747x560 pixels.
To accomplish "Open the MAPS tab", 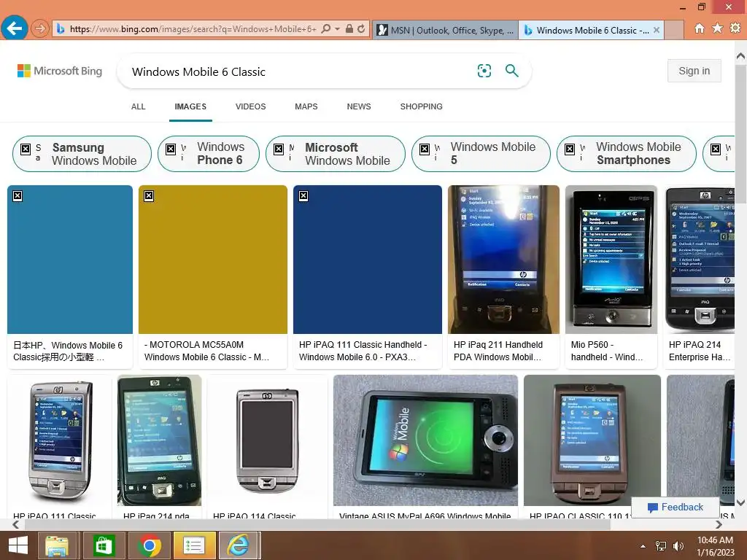I will pos(306,106).
